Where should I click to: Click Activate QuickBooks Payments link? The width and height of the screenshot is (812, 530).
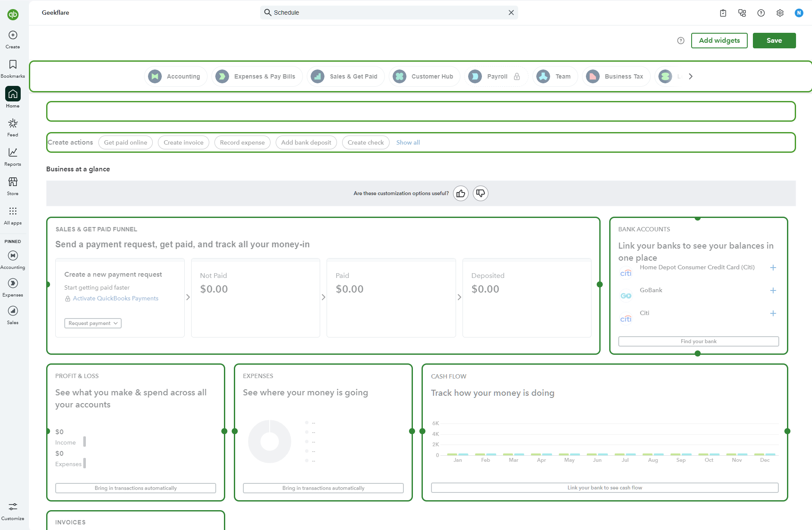pos(116,298)
